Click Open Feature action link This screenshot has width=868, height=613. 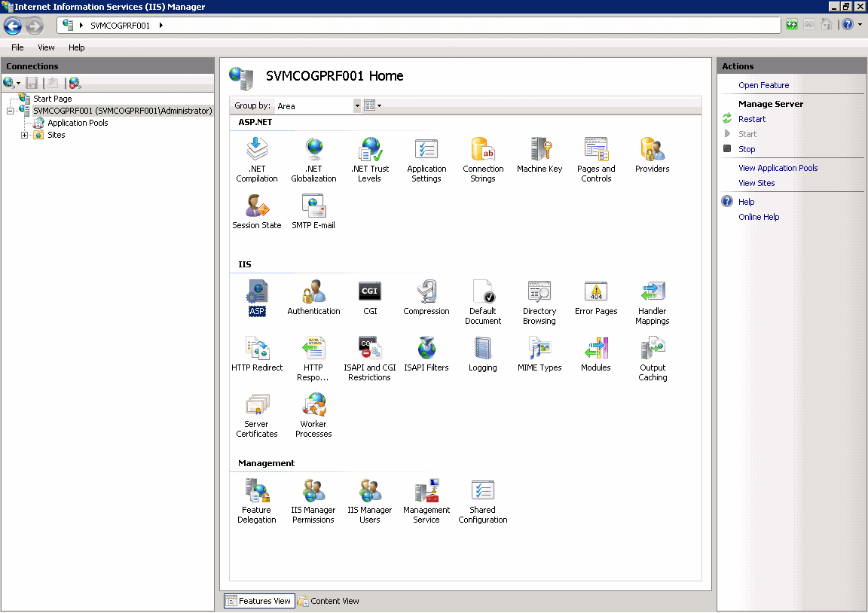coord(763,85)
